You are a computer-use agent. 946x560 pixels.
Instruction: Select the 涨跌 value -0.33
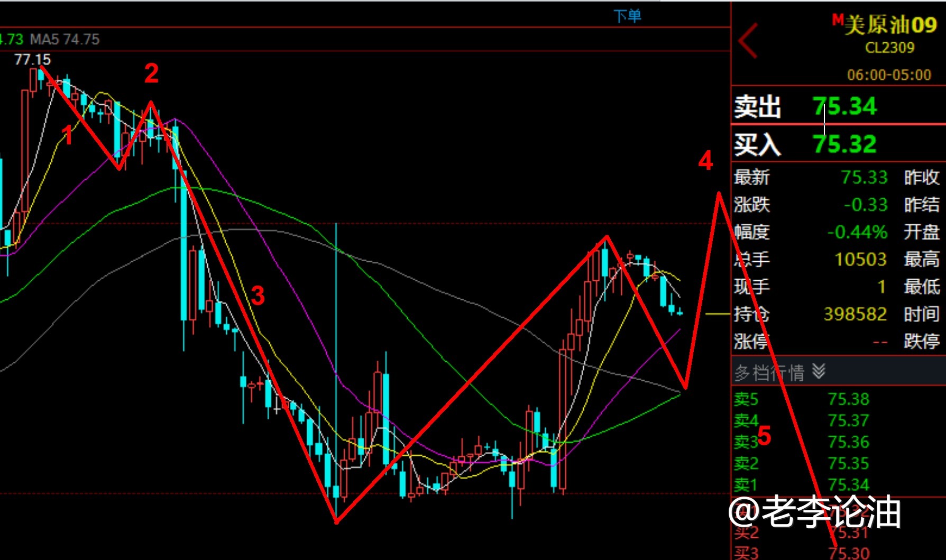(x=866, y=205)
